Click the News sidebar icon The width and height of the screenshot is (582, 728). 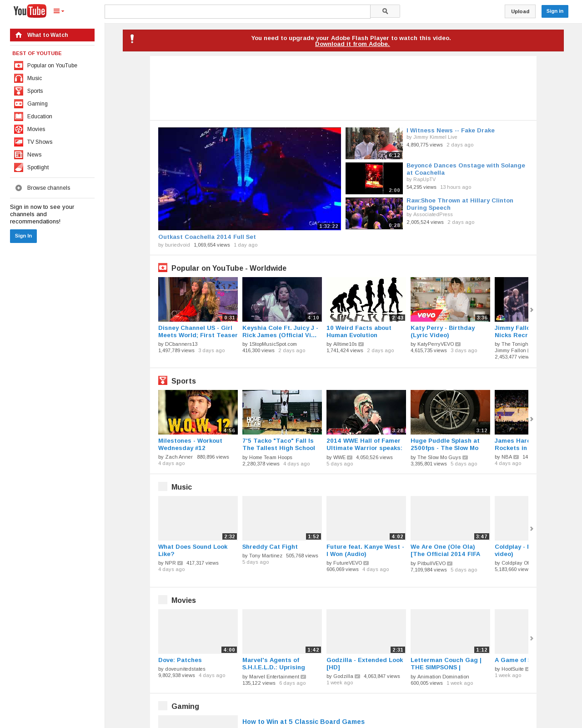[x=19, y=155]
